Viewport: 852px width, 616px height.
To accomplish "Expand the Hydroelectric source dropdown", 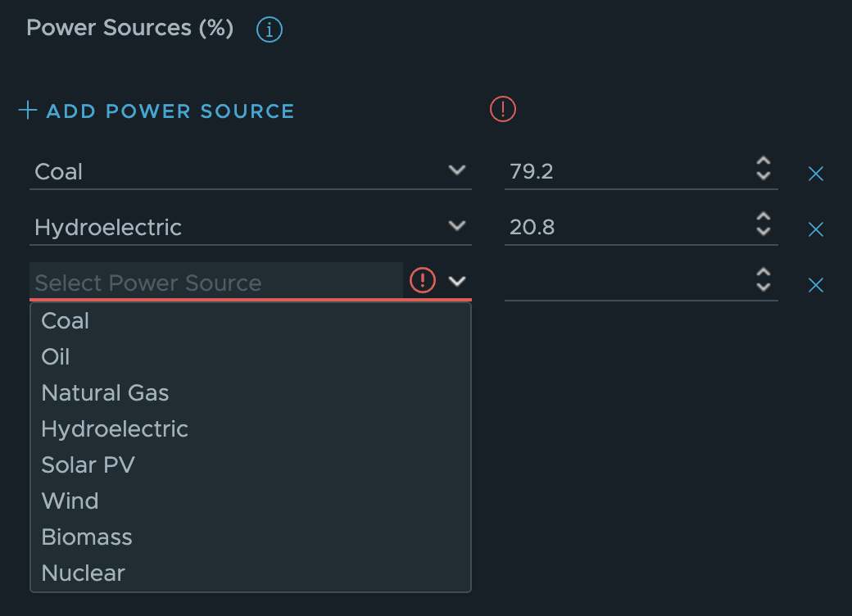I will (x=457, y=225).
